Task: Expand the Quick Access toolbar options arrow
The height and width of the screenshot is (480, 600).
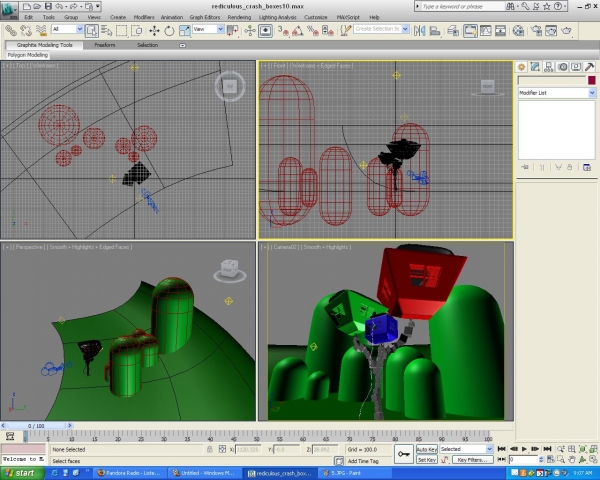Action: (x=98, y=6)
